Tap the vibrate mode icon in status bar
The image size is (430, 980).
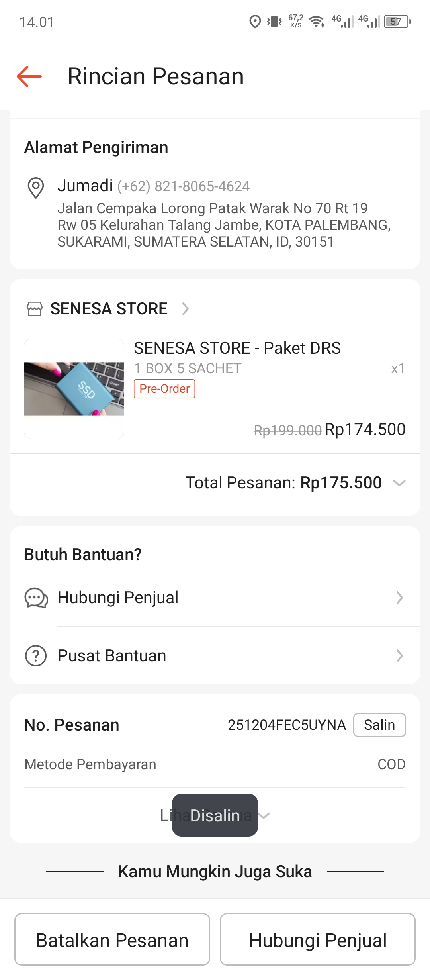(274, 22)
